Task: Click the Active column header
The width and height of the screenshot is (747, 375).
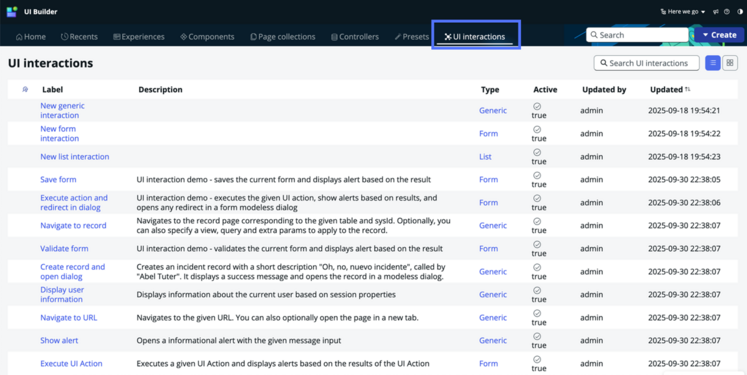Action: coord(545,90)
